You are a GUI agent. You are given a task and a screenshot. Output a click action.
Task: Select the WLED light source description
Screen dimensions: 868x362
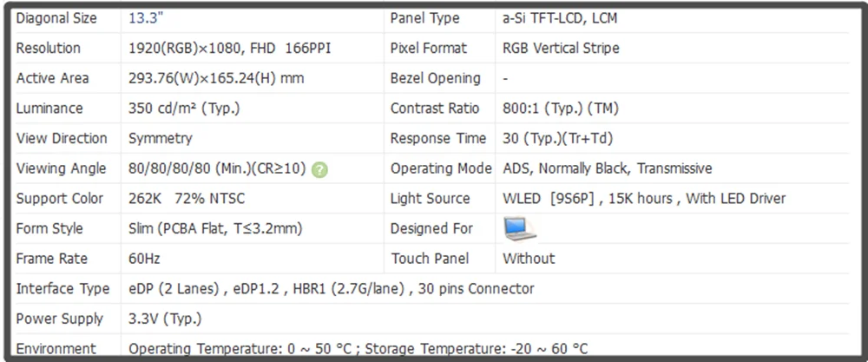click(x=644, y=198)
